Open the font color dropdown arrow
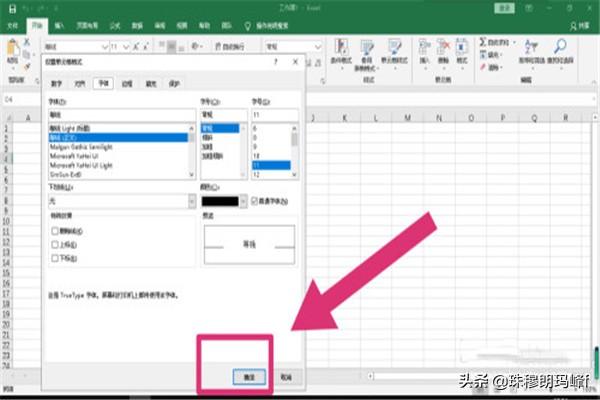The width and height of the screenshot is (600, 400). [x=241, y=201]
